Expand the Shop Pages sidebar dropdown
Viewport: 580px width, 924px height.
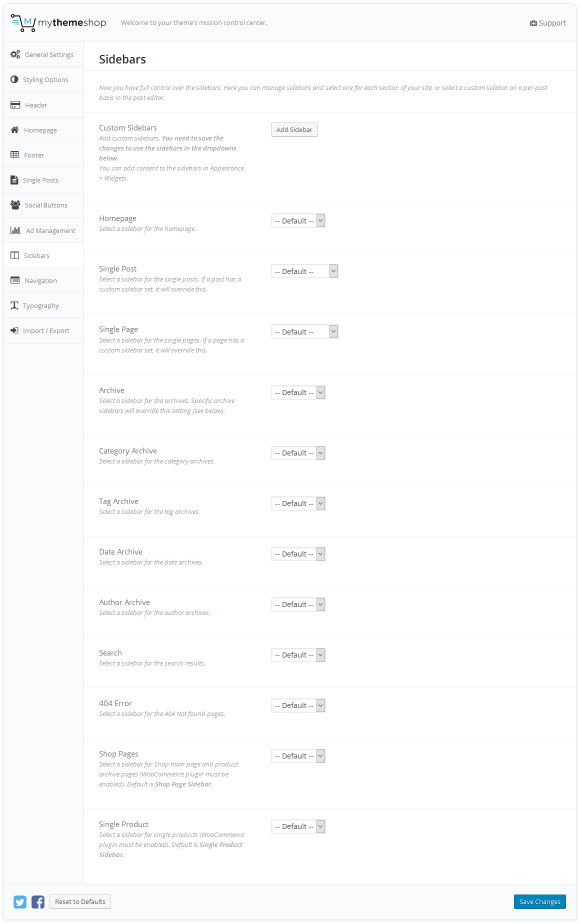click(x=298, y=756)
